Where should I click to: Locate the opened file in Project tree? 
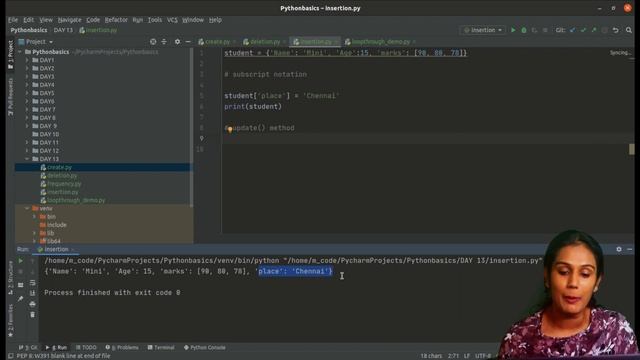(153, 42)
